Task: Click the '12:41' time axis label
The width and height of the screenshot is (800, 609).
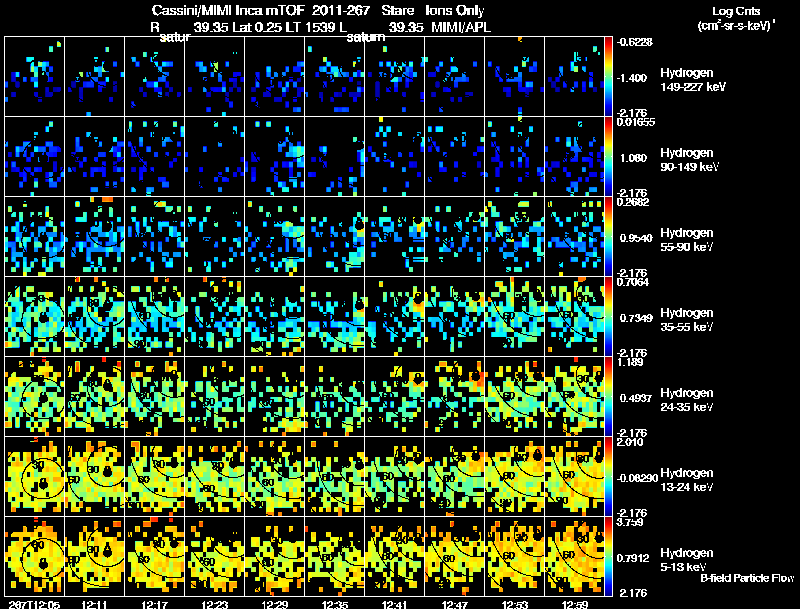Action: click(395, 604)
